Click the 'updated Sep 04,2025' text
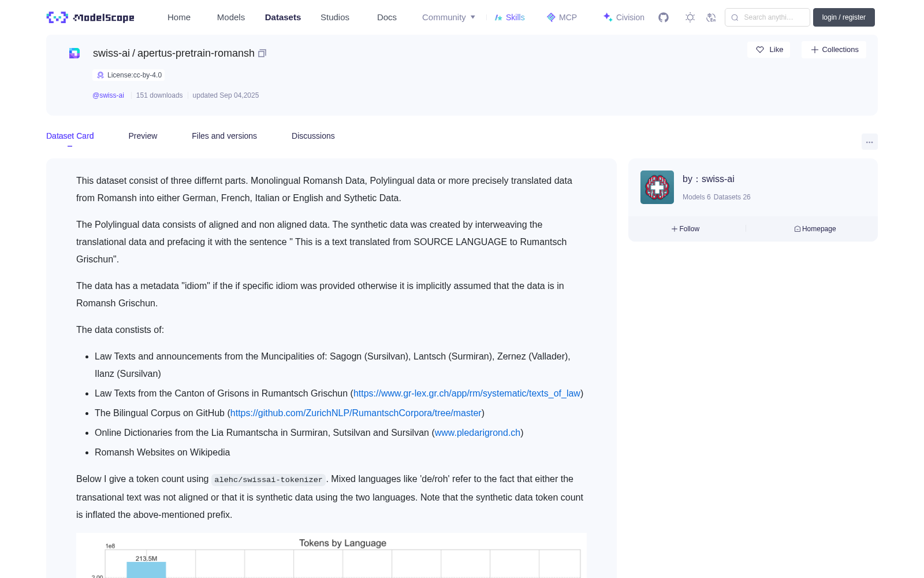This screenshot has height=578, width=924. tap(226, 95)
